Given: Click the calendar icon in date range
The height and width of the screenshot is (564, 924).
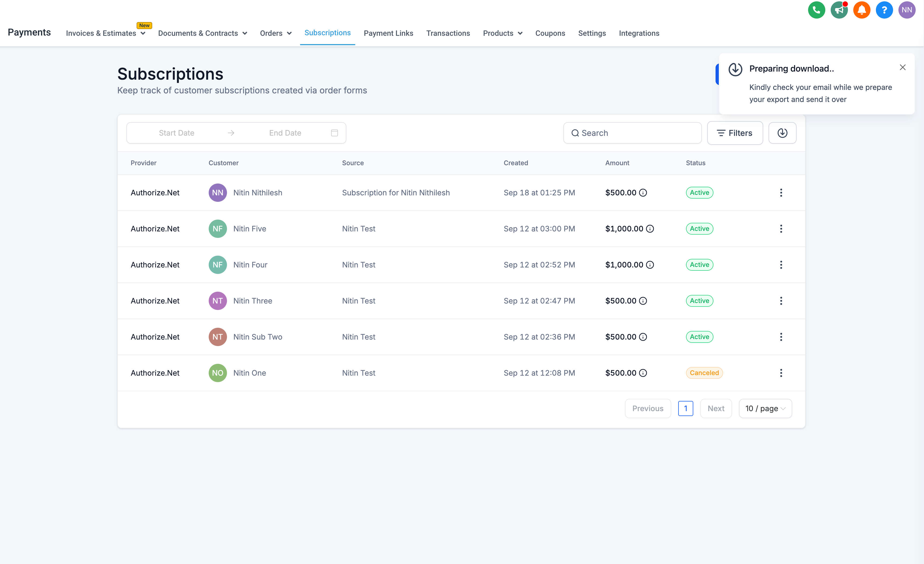Looking at the screenshot, I should coord(335,133).
